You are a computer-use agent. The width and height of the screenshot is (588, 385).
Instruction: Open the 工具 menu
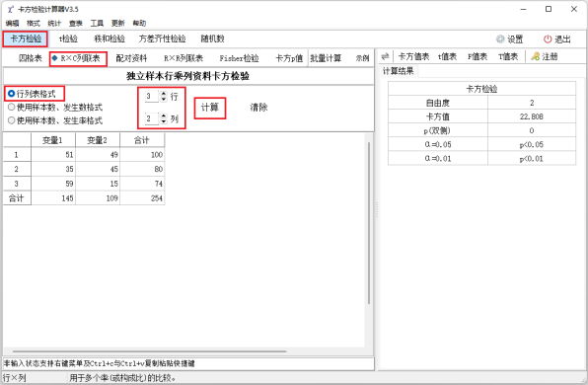[97, 24]
